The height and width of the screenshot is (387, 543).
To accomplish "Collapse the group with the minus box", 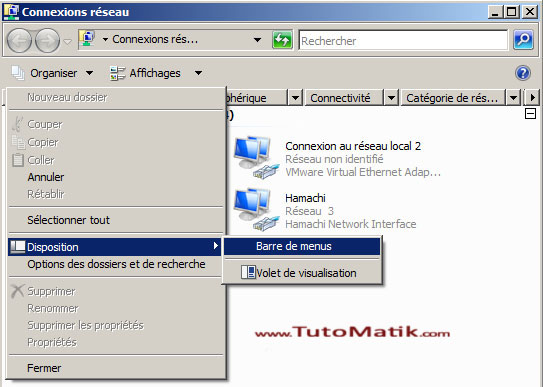I will point(530,114).
